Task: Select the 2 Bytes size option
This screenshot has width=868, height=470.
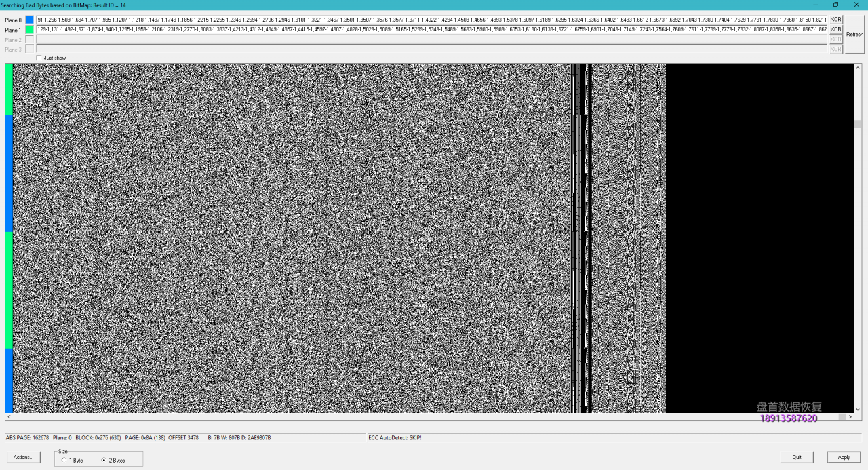Action: (x=103, y=461)
